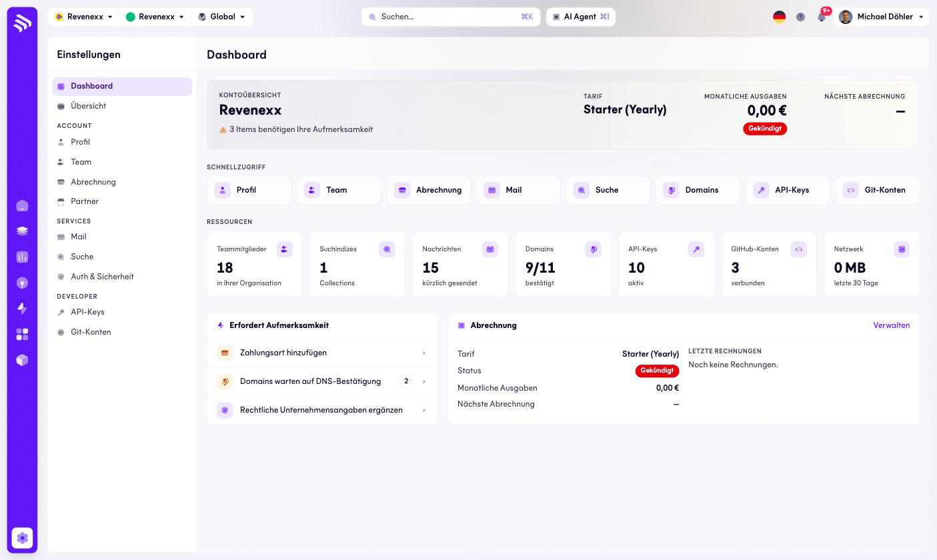Open the Domains quick access button

pos(698,190)
